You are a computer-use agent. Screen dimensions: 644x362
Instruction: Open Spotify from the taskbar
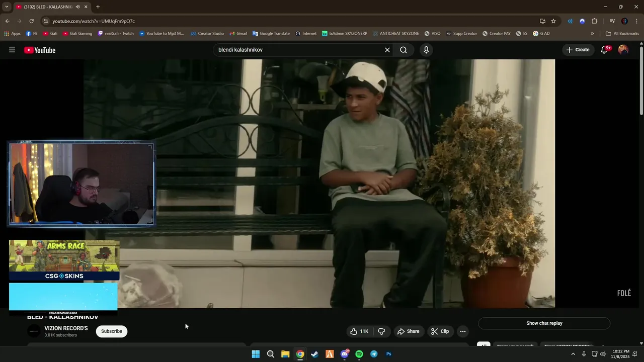[x=359, y=354]
